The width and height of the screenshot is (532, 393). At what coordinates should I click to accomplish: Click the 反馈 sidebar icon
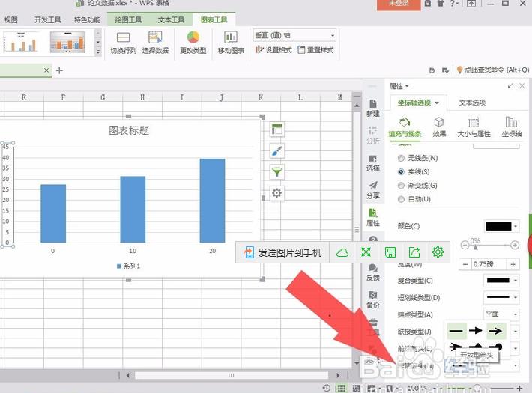click(373, 272)
